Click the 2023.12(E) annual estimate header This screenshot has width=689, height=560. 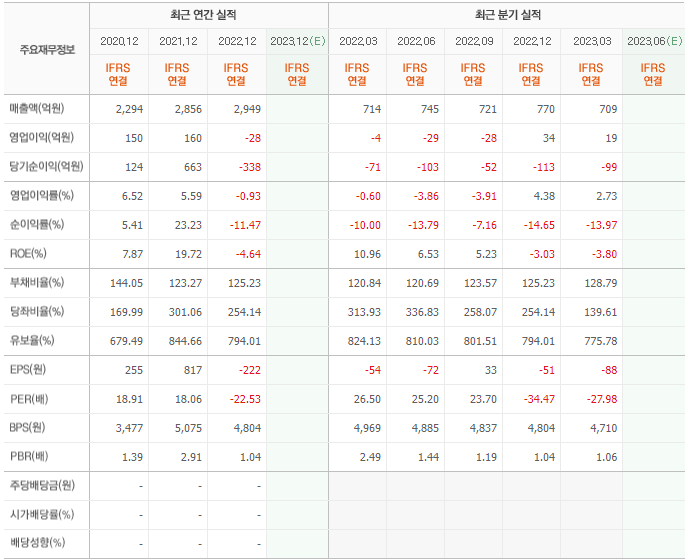[x=297, y=41]
